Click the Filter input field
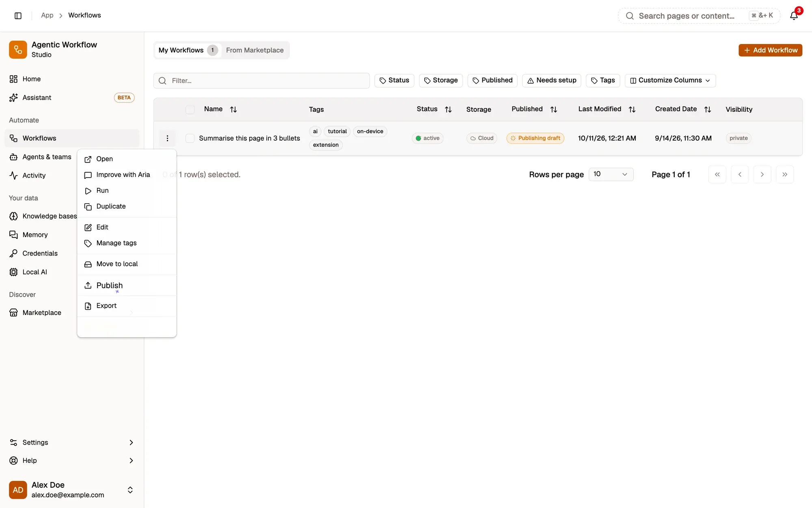This screenshot has width=812, height=508. (261, 80)
